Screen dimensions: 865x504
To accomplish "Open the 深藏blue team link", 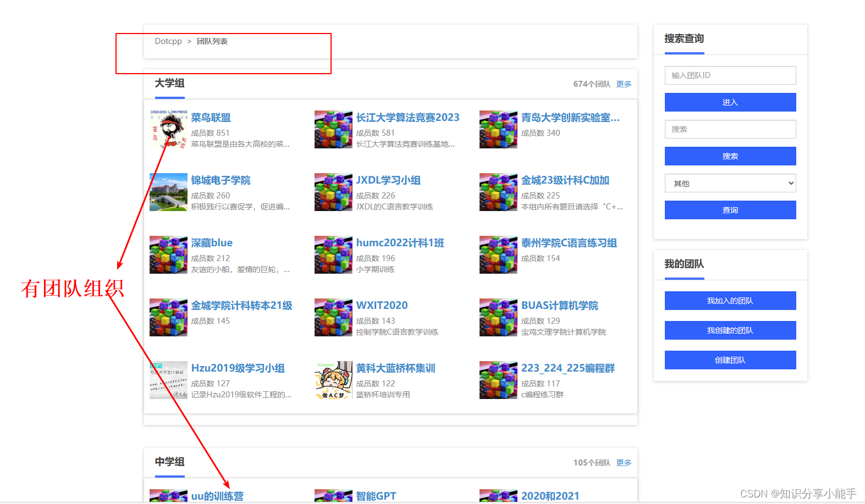I will click(x=212, y=243).
